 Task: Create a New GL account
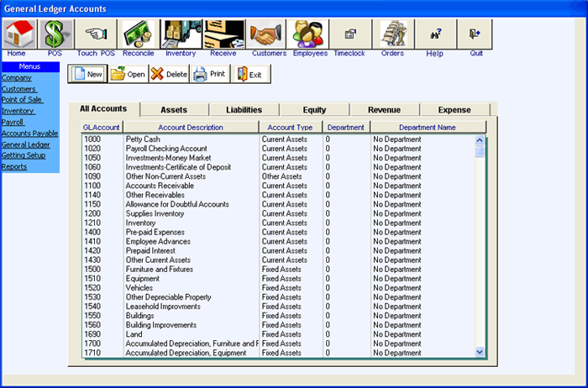tap(87, 74)
